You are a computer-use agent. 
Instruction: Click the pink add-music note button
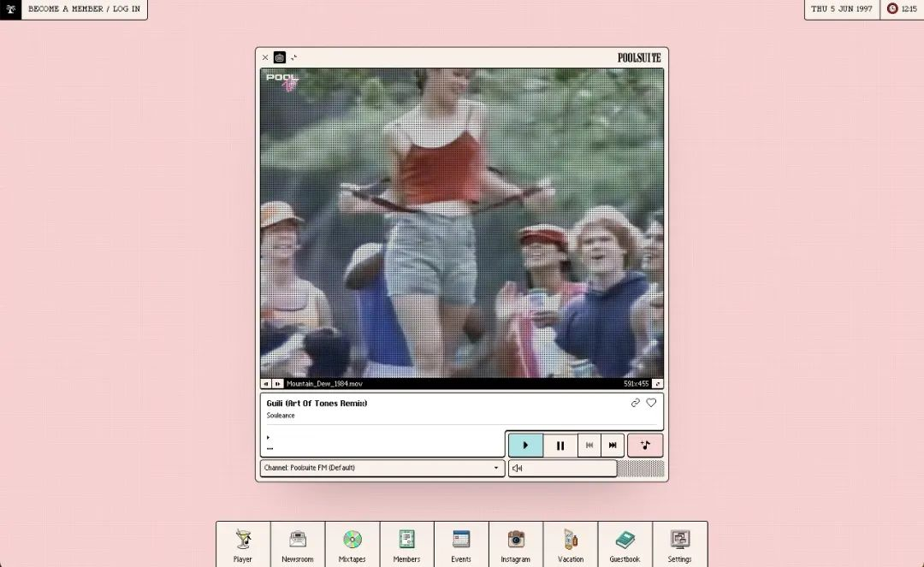[645, 445]
